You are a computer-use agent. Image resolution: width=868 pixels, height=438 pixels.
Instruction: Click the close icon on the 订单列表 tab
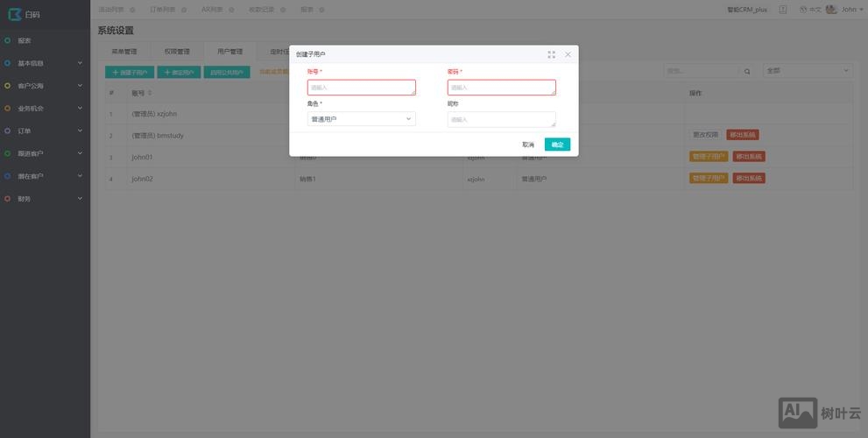(x=184, y=10)
